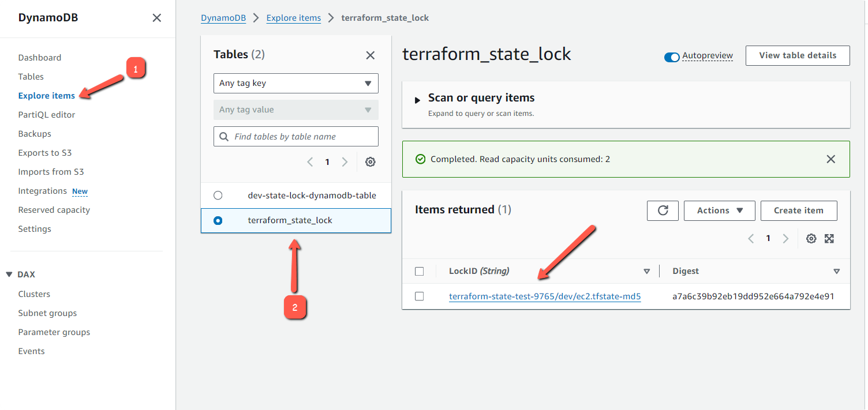Dismiss the completed scan notification
868x410 pixels.
pos(831,159)
